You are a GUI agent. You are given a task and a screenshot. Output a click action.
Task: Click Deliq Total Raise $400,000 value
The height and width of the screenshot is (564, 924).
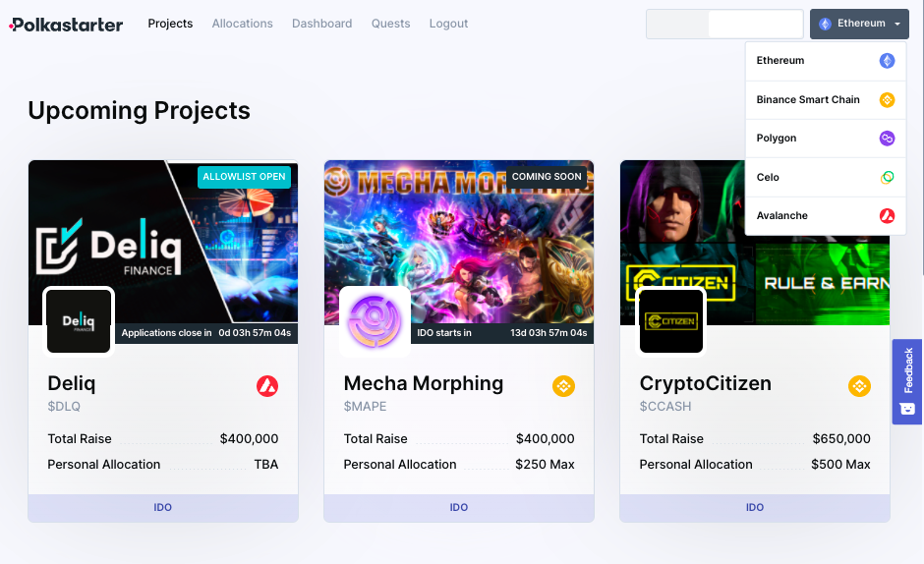249,439
